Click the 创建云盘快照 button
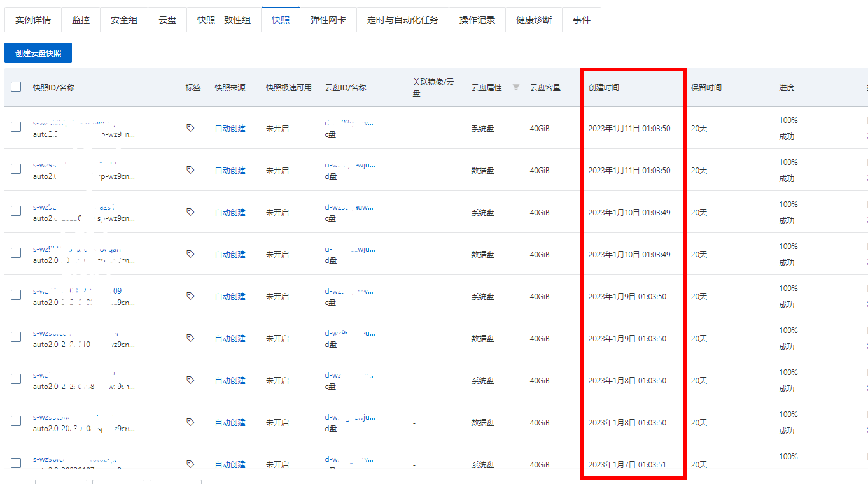This screenshot has width=868, height=484. click(38, 53)
